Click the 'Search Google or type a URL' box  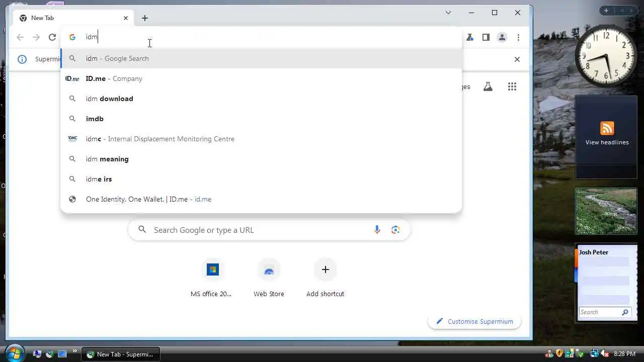(x=269, y=230)
